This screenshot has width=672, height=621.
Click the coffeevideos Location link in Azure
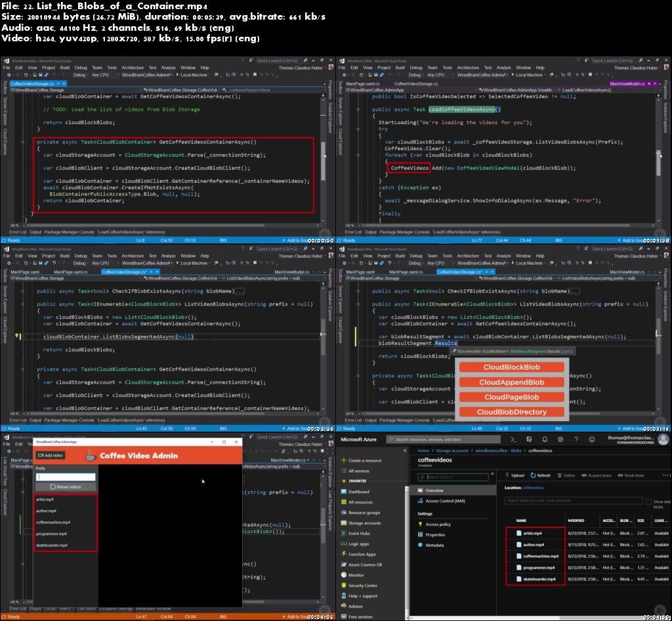pos(533,488)
